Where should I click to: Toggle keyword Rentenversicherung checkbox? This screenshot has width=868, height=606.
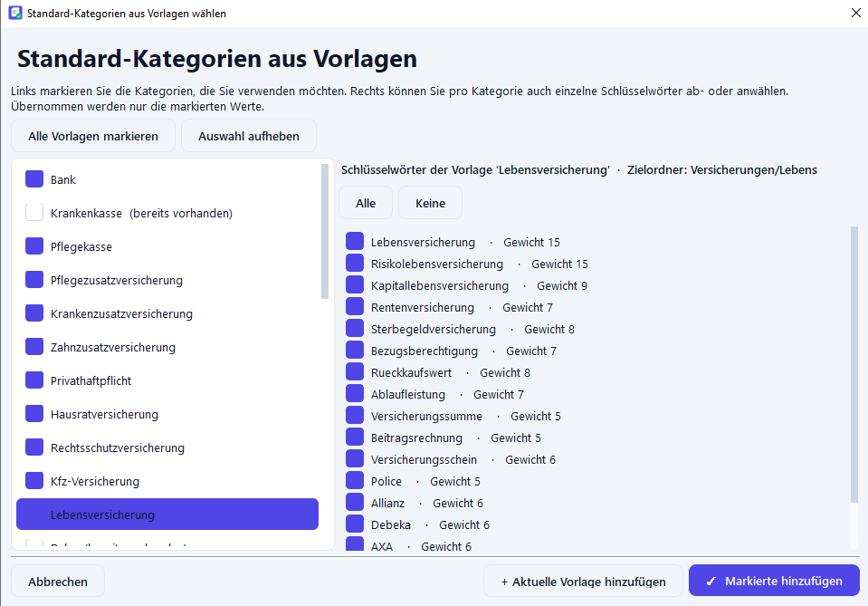pyautogui.click(x=355, y=306)
